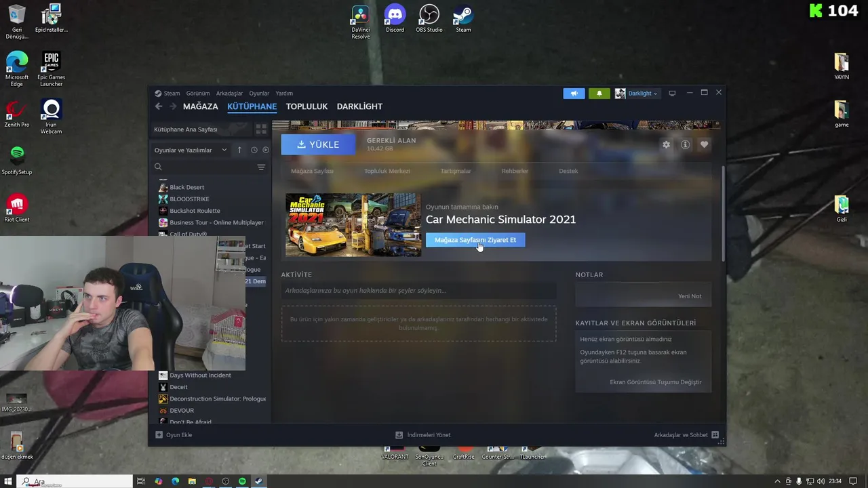The height and width of the screenshot is (488, 868).
Task: Select Deceit in library list
Action: tap(178, 387)
